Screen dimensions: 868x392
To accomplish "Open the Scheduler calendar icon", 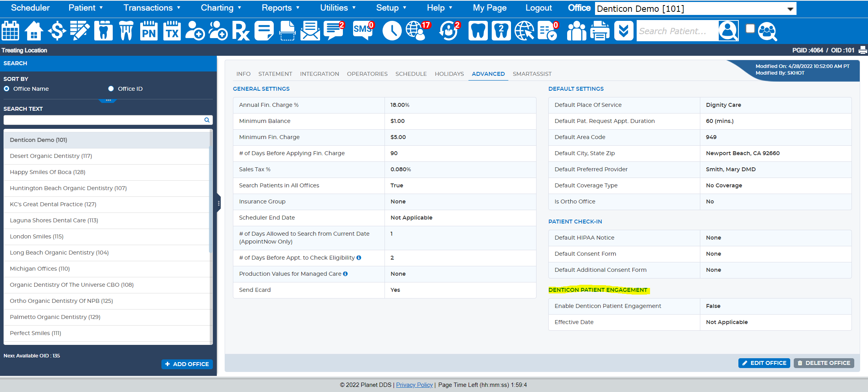I will [x=11, y=31].
